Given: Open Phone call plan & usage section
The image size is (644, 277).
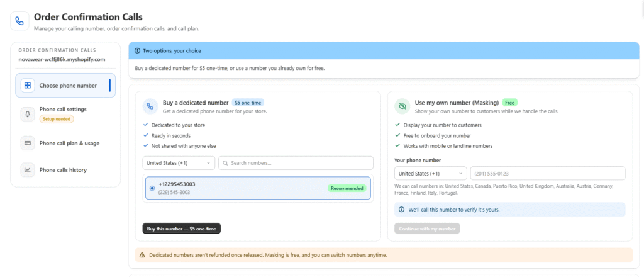Looking at the screenshot, I should (x=65, y=143).
